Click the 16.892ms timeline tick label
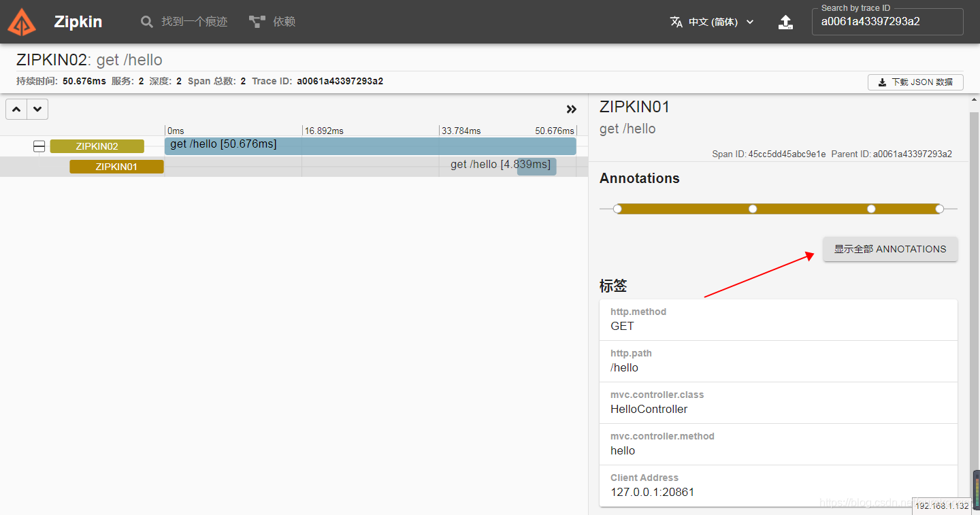The height and width of the screenshot is (515, 980). click(324, 131)
